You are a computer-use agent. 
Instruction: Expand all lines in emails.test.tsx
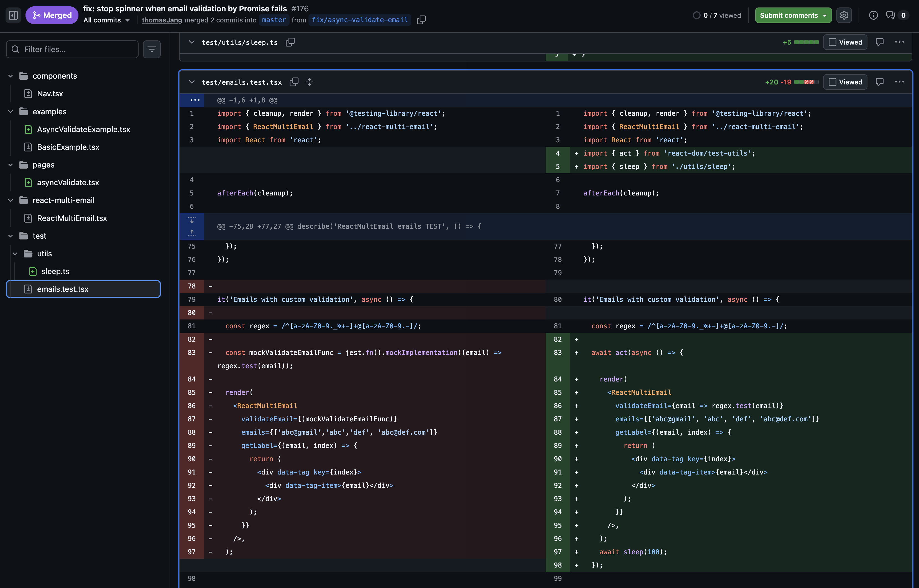point(310,82)
